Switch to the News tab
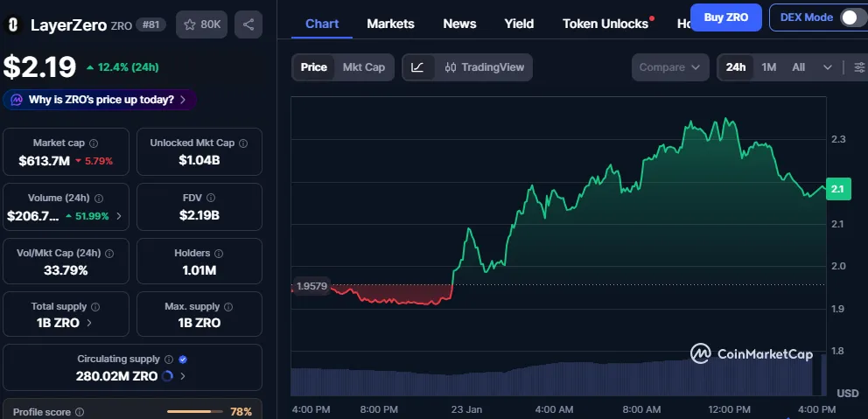 click(x=459, y=24)
